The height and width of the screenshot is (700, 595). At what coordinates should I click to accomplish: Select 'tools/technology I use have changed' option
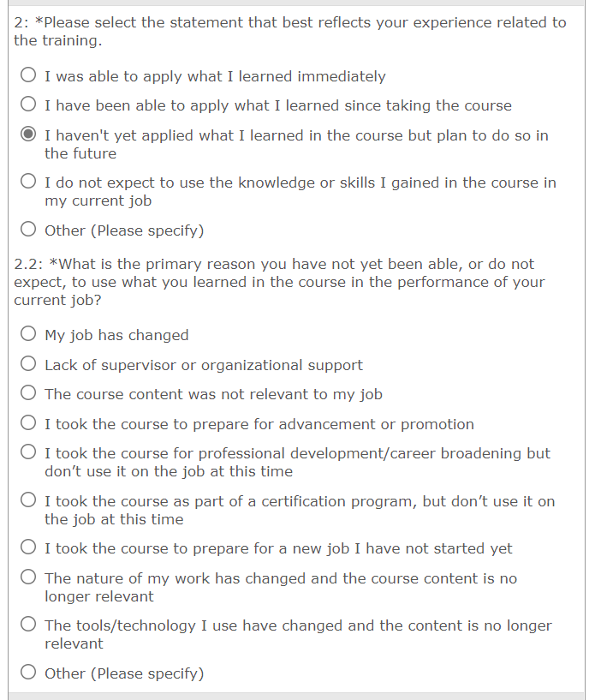(28, 625)
